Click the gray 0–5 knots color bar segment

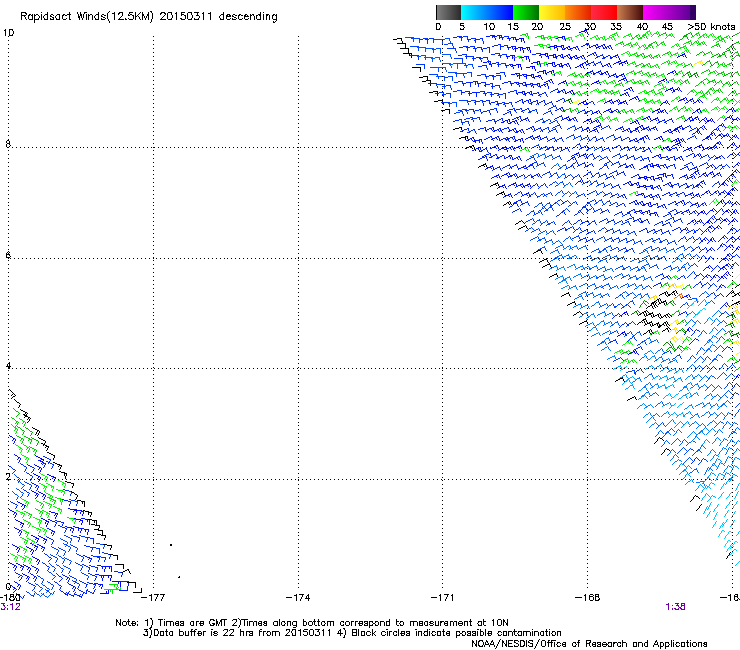(x=449, y=12)
